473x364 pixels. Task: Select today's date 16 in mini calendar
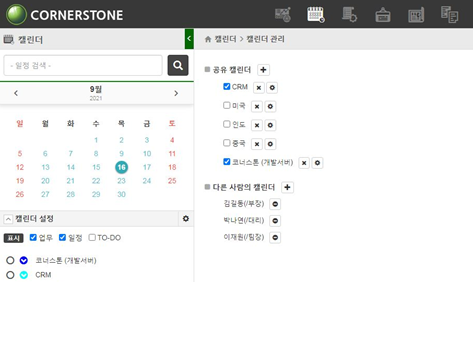[121, 167]
